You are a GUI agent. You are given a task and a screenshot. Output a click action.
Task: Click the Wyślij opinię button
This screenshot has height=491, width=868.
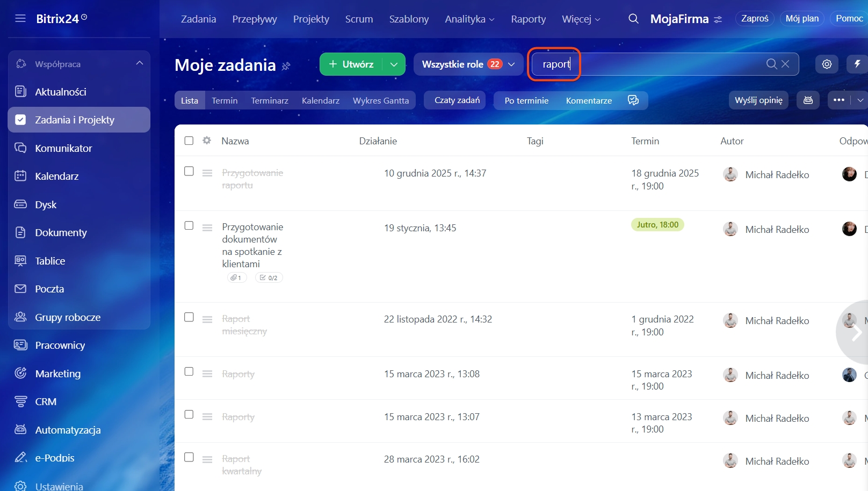pyautogui.click(x=758, y=100)
